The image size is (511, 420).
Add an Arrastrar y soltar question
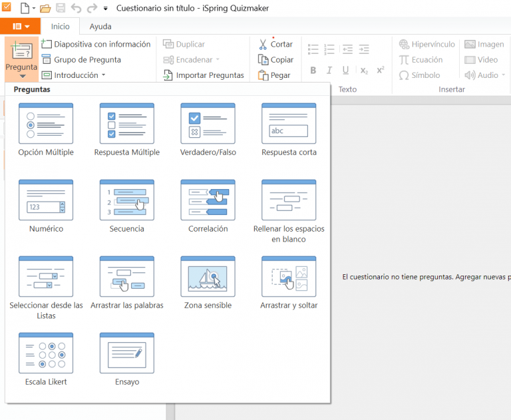click(x=289, y=283)
